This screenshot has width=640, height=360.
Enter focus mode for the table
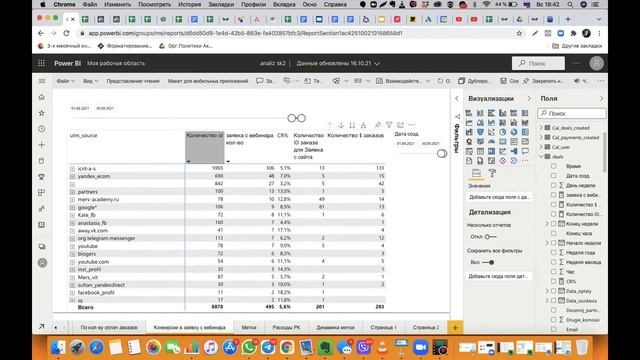(400, 125)
